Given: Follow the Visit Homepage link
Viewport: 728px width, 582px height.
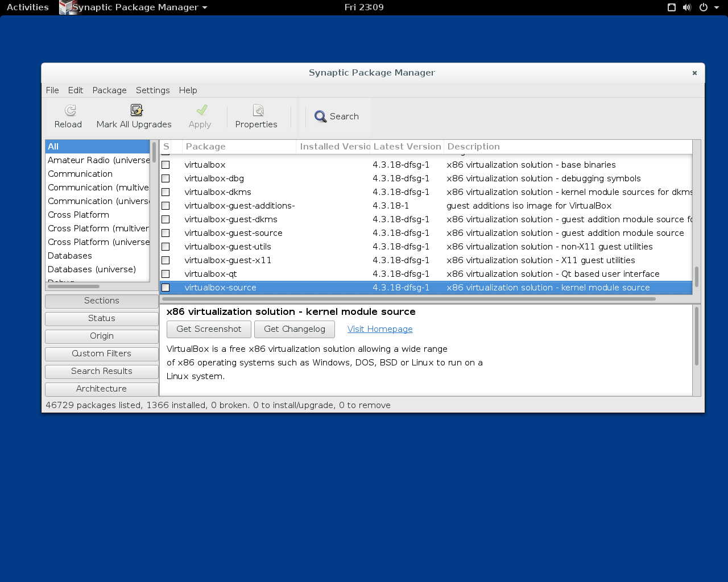Looking at the screenshot, I should (x=380, y=329).
